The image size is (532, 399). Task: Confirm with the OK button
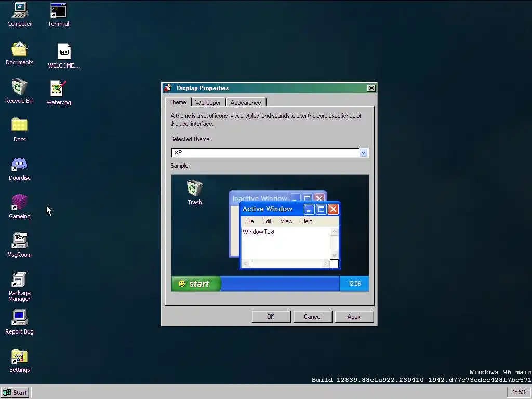271,316
